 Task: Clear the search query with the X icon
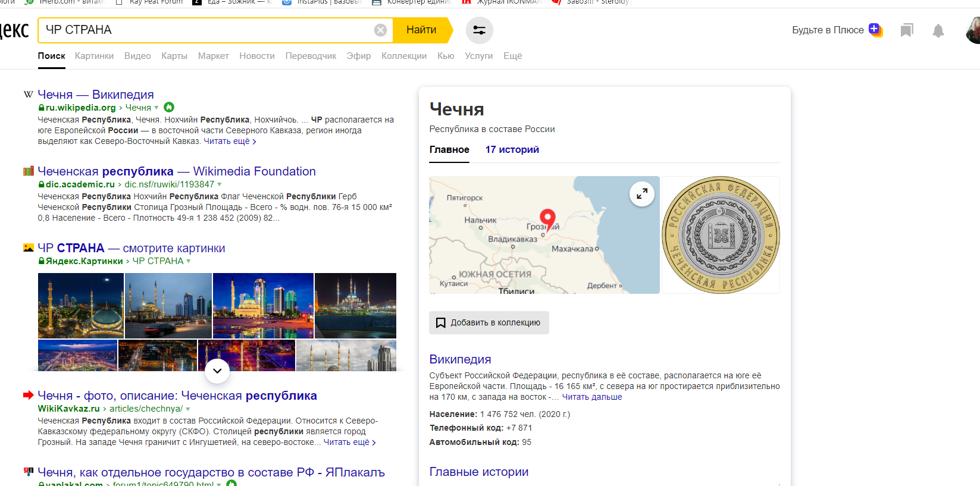tap(380, 30)
